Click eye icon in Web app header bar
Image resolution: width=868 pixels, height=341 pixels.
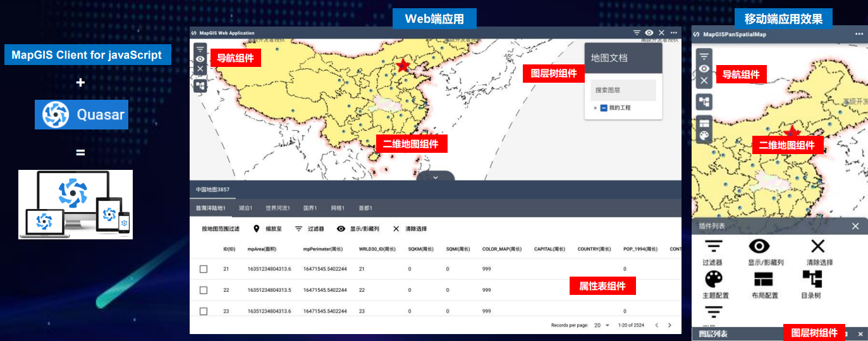649,32
